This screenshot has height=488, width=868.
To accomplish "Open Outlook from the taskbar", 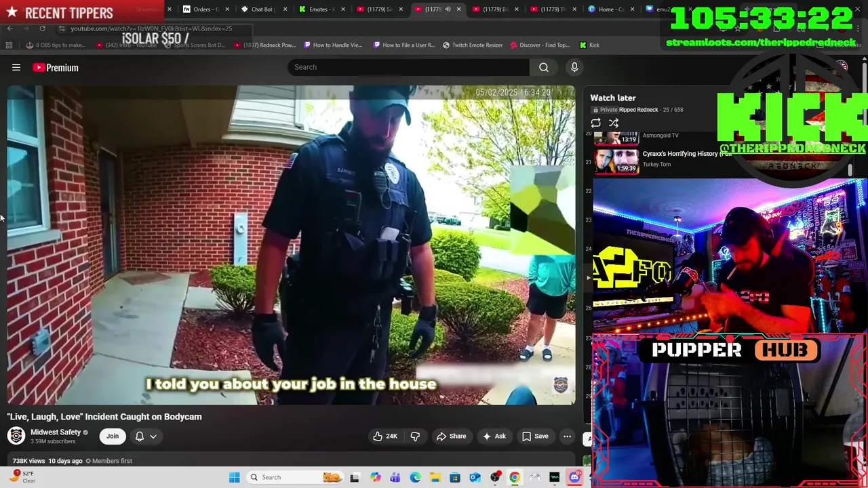I will pyautogui.click(x=475, y=477).
